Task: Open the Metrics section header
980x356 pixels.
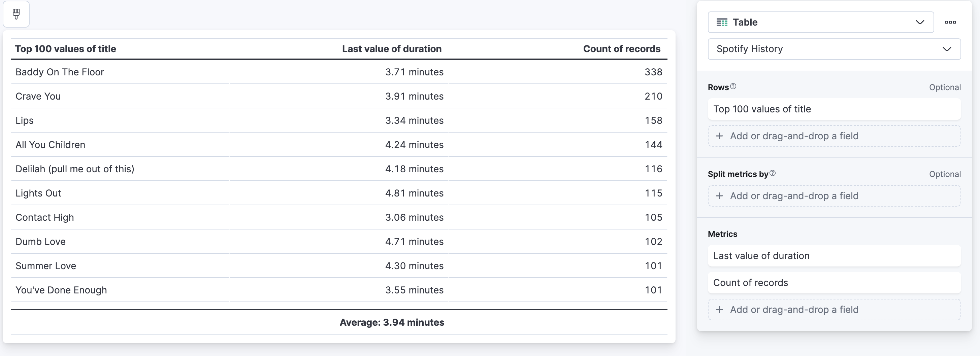Action: (722, 234)
